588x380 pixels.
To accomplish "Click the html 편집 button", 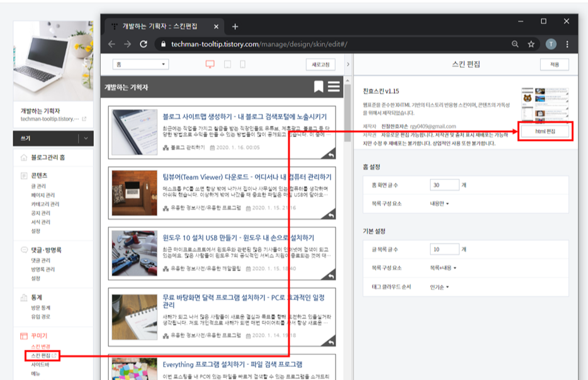I will [x=545, y=131].
